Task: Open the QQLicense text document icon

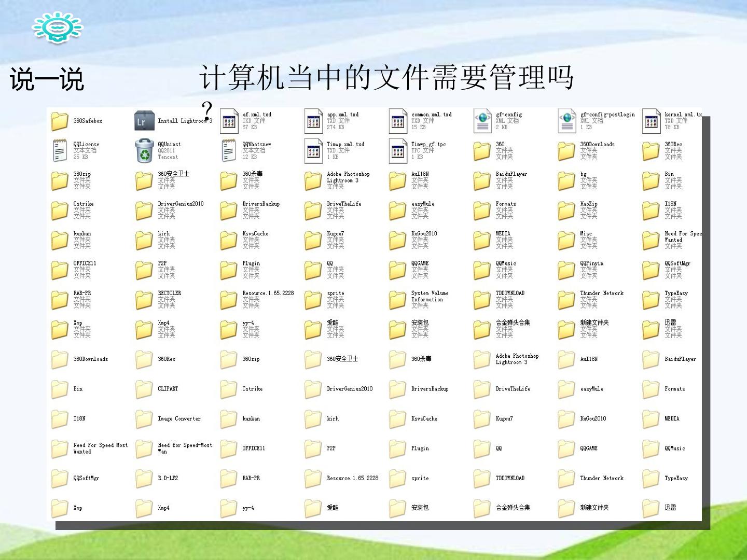Action: coord(60,151)
